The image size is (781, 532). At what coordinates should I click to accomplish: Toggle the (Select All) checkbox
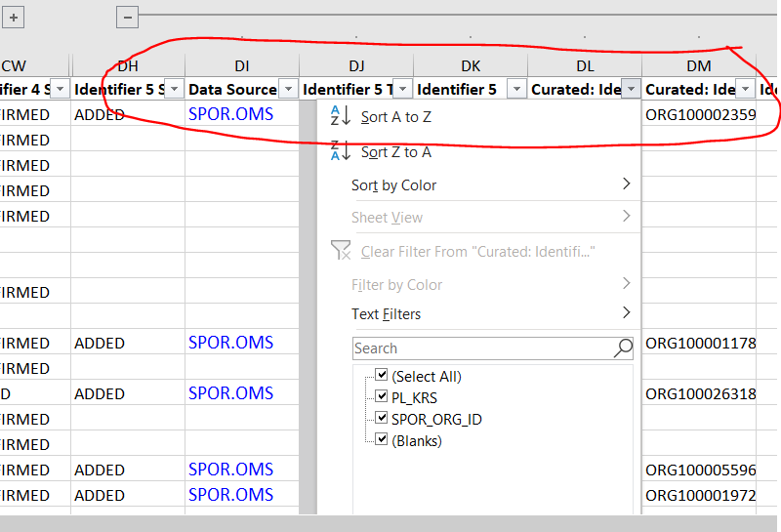click(x=382, y=376)
